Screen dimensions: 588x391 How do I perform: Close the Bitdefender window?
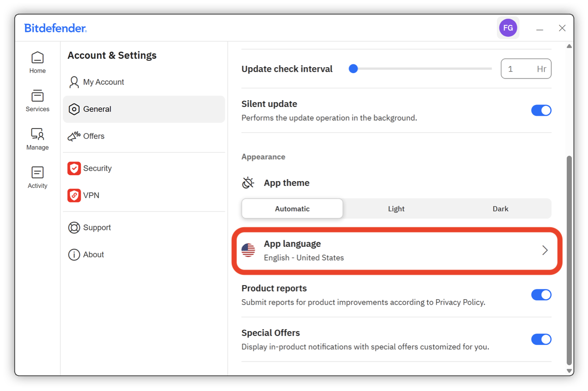(x=562, y=28)
